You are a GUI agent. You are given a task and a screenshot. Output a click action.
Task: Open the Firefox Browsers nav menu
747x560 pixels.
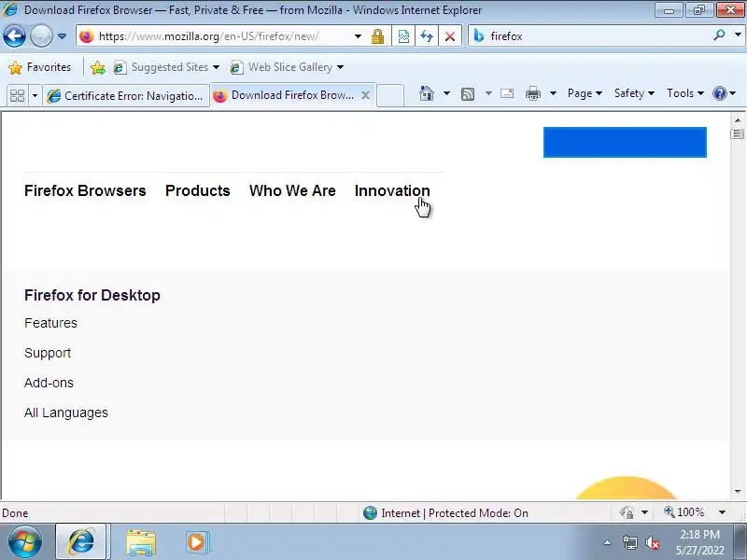[x=85, y=190]
